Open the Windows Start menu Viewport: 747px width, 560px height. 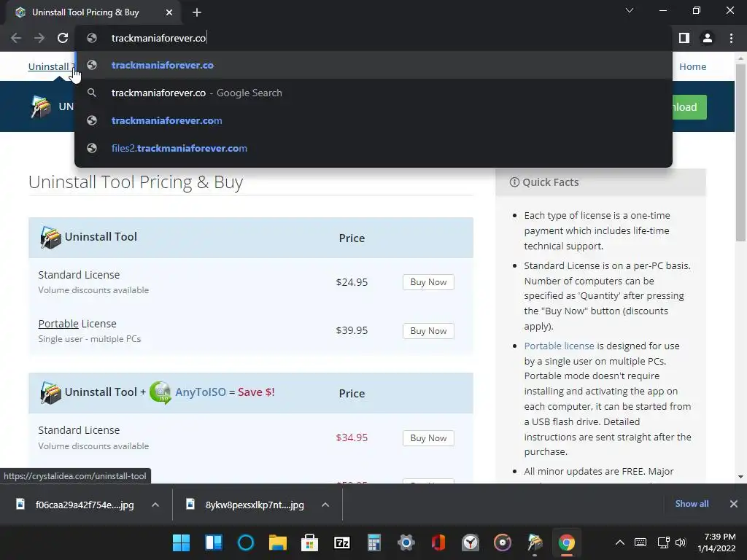(x=181, y=542)
